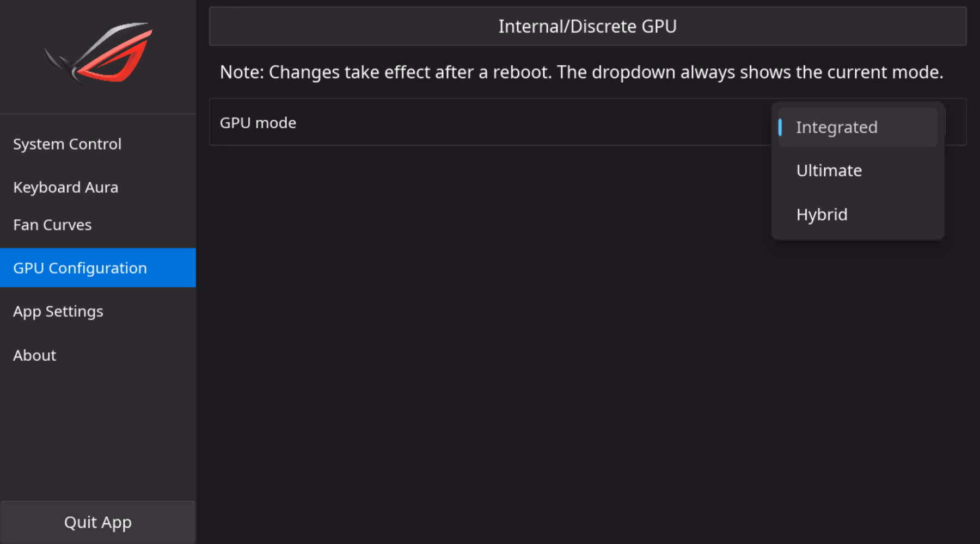
Task: Select the GPU Configuration sidebar item
Action: 80,268
